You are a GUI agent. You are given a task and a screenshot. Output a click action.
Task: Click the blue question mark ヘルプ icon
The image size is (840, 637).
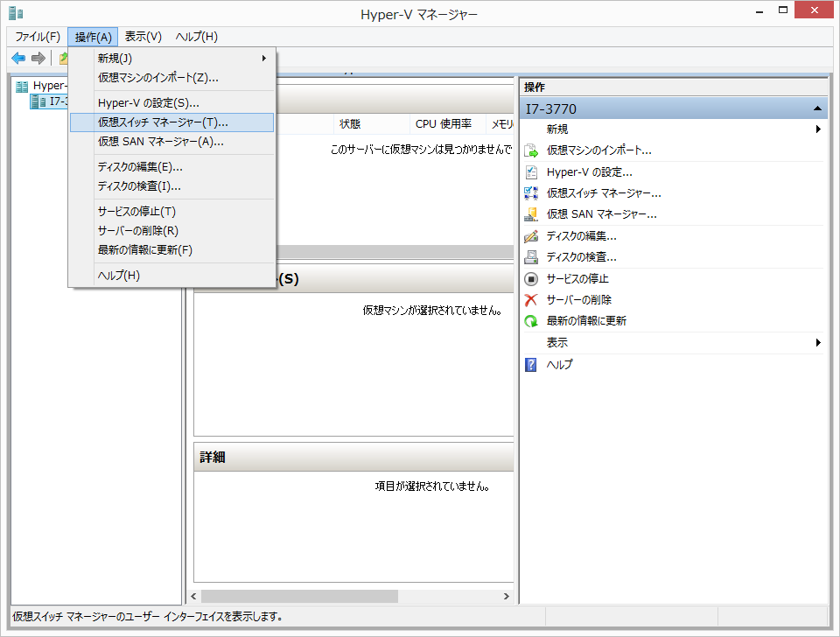(x=531, y=365)
